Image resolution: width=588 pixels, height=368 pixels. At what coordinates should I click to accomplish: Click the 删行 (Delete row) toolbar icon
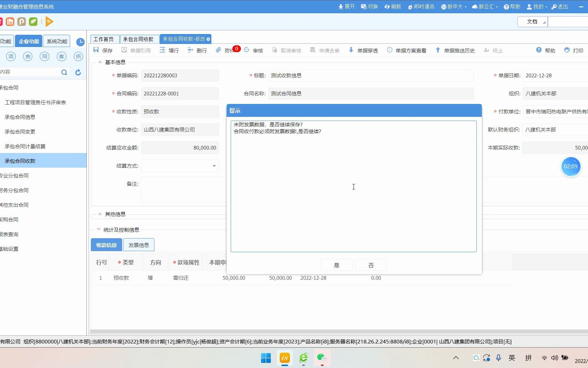[191, 50]
